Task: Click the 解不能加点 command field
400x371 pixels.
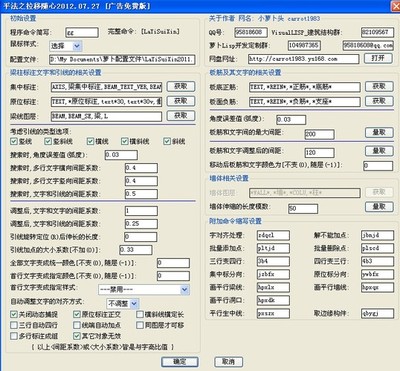Action: [x=377, y=235]
